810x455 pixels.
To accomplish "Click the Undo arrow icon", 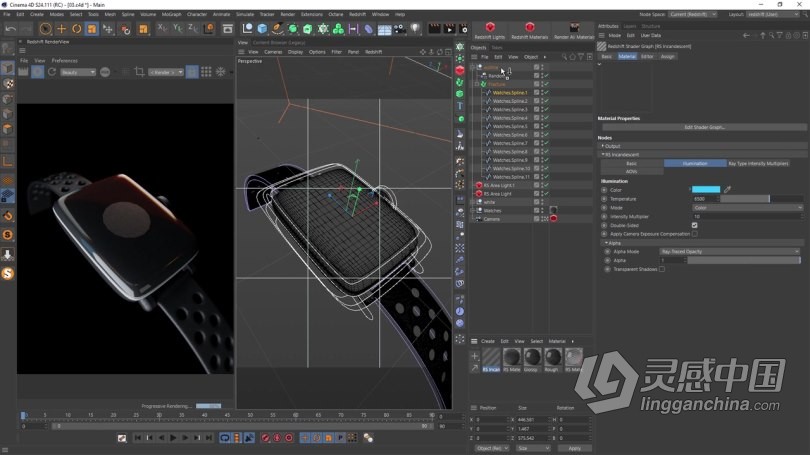I will (10, 29).
